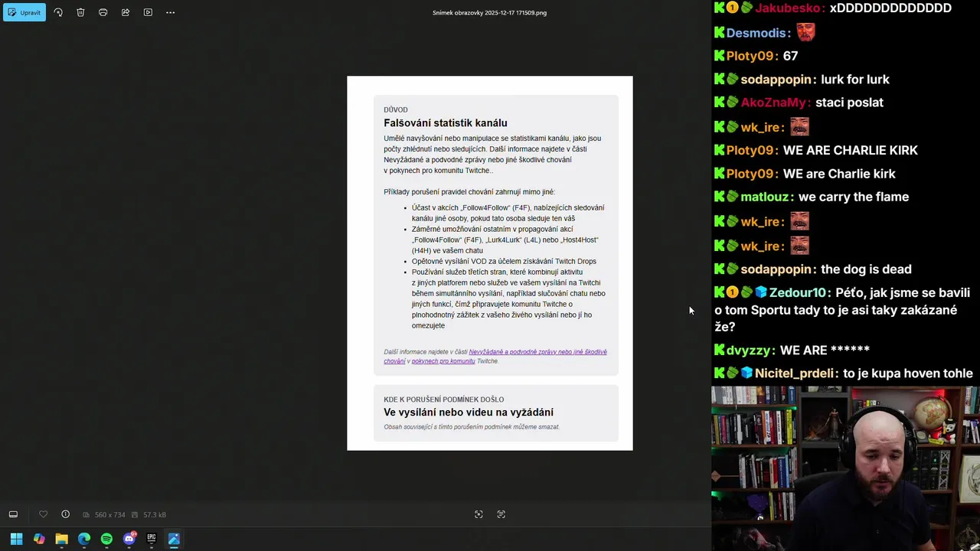Click the visual search scan icon

[479, 514]
